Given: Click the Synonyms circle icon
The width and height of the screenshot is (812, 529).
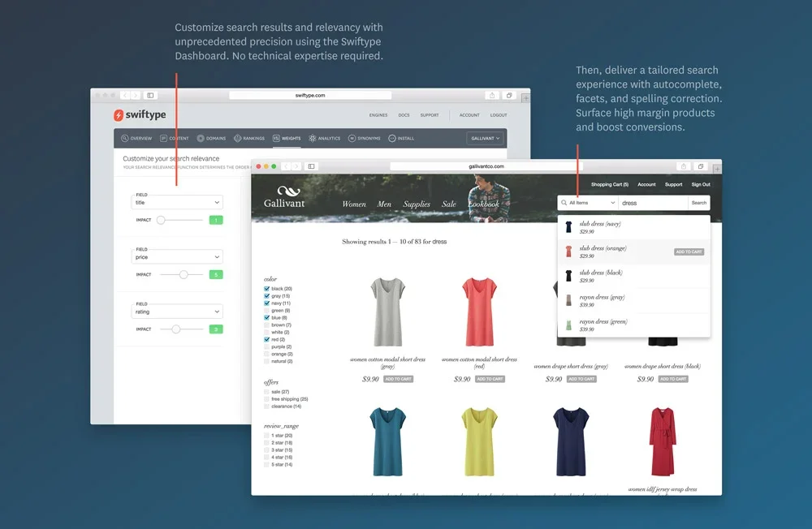Looking at the screenshot, I should click(x=352, y=138).
